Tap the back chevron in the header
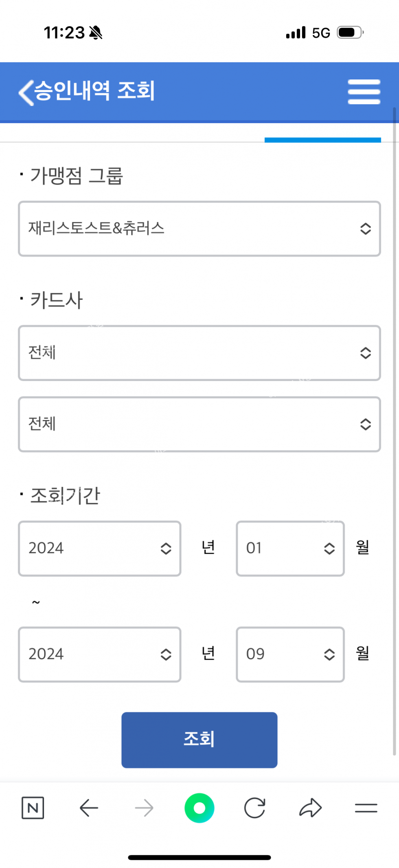The height and width of the screenshot is (868, 399). 26,92
